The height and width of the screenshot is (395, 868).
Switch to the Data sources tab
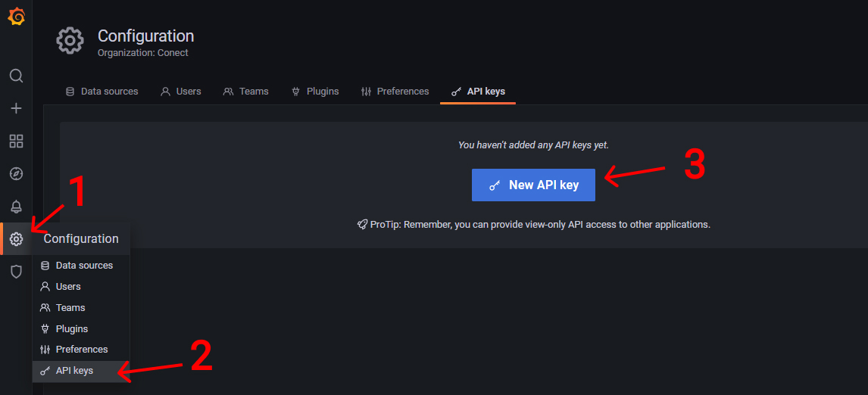[101, 92]
